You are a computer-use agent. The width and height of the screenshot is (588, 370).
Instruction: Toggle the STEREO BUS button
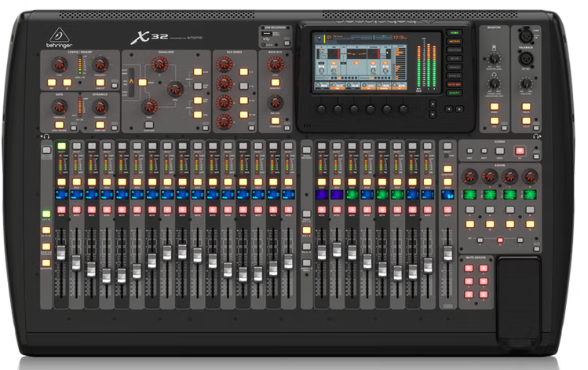point(276,121)
